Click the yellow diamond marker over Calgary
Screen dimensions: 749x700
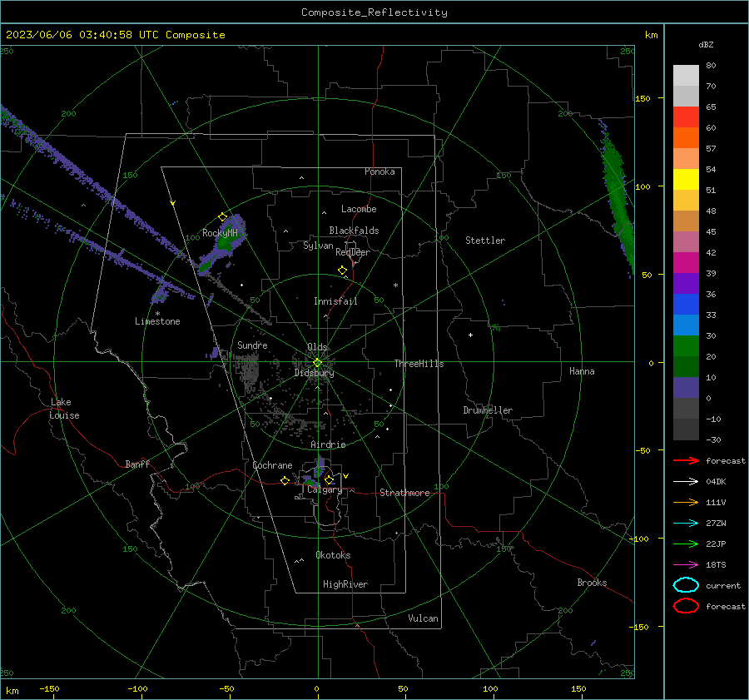(329, 479)
